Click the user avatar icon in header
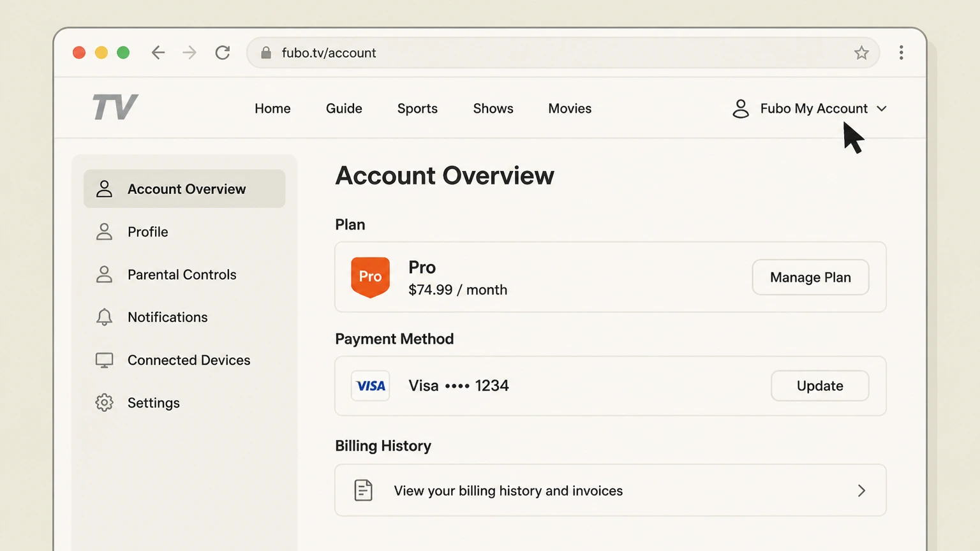980x551 pixels. coord(741,108)
